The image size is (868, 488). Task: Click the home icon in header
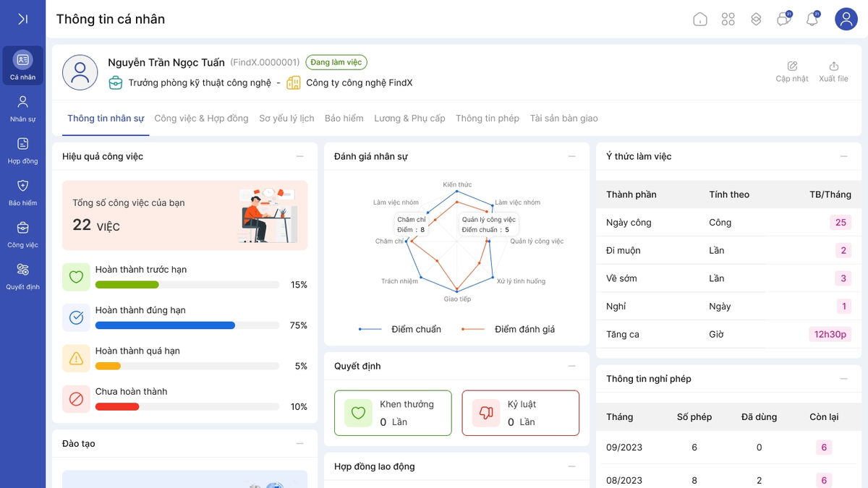pyautogui.click(x=700, y=20)
